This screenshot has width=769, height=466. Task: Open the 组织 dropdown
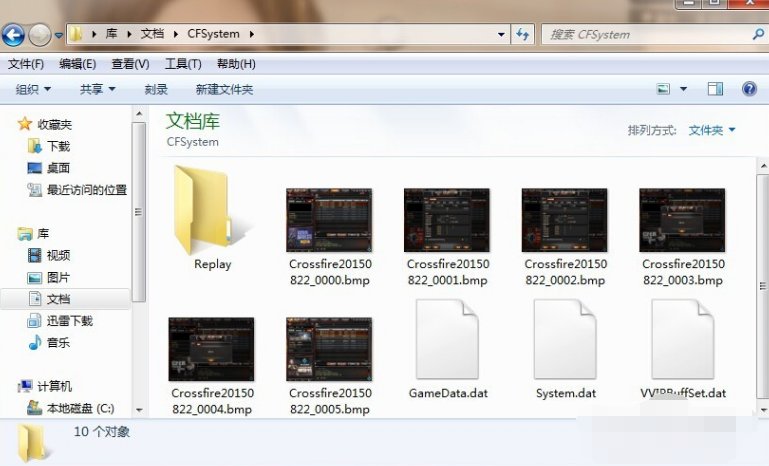click(33, 89)
